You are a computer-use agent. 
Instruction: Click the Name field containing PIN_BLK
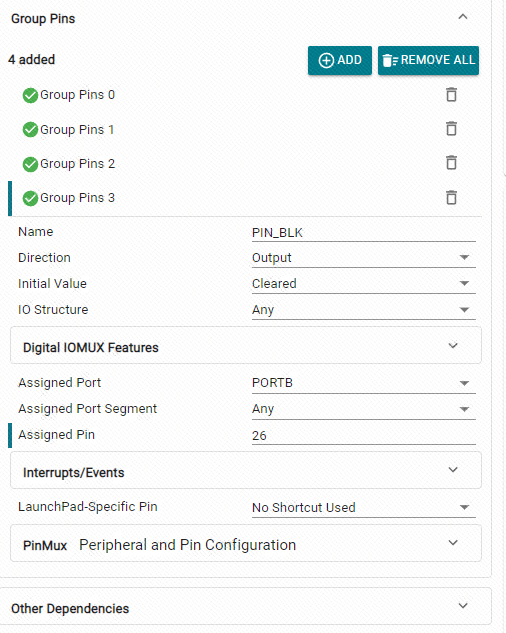pyautogui.click(x=363, y=233)
